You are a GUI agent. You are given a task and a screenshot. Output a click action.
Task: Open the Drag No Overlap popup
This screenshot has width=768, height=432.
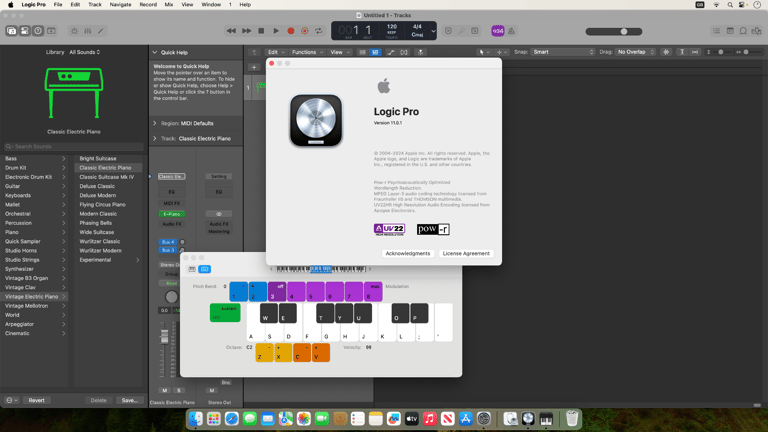point(635,52)
